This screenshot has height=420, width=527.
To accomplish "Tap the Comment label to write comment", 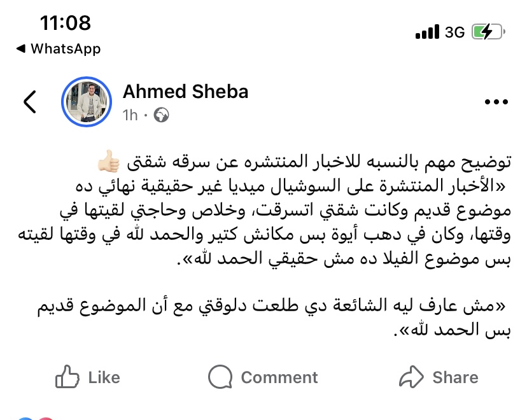I will coord(279,377).
